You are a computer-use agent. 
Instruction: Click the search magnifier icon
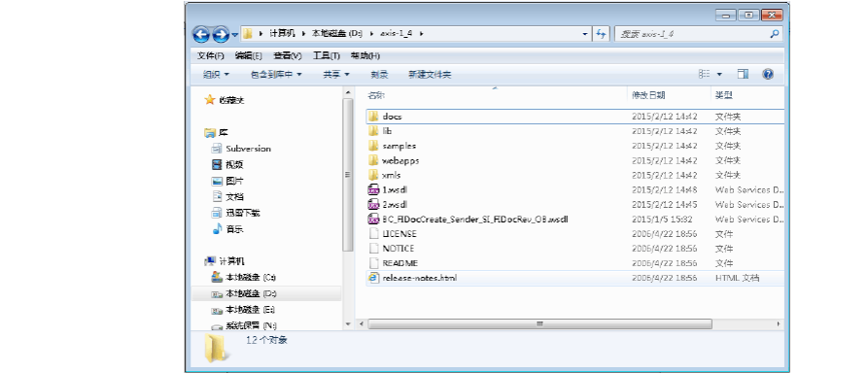pyautogui.click(x=775, y=34)
